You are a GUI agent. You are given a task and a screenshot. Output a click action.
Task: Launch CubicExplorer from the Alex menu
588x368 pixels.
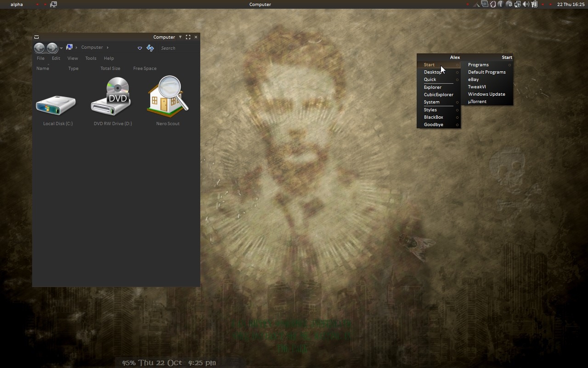coord(439,95)
